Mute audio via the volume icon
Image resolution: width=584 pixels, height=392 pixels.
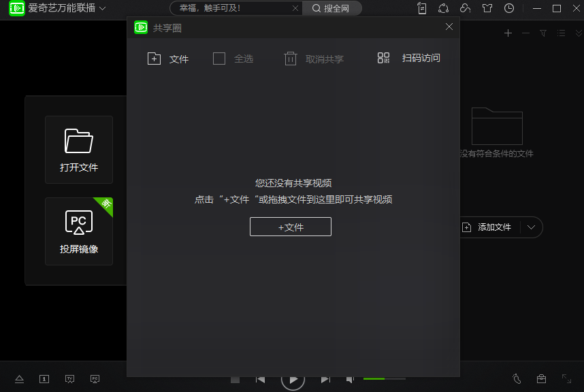point(351,378)
